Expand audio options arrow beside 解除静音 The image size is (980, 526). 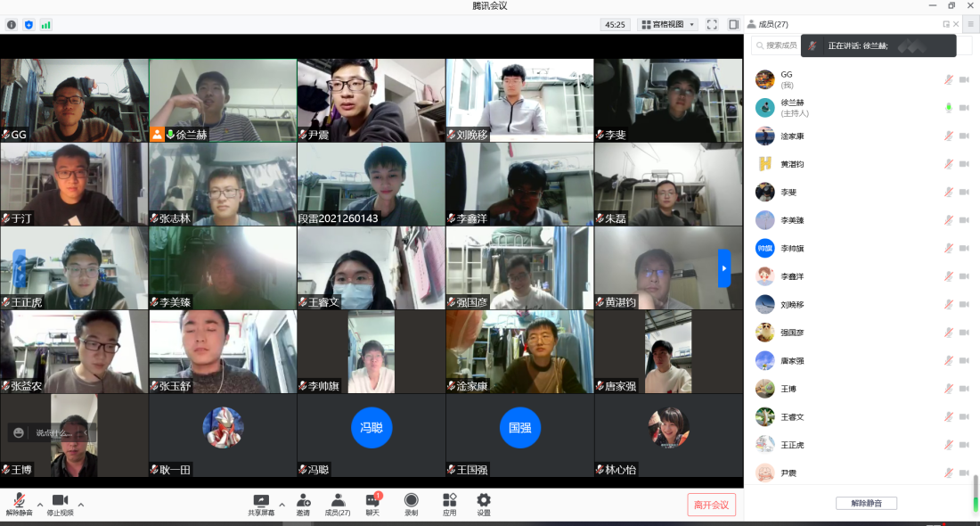39,504
